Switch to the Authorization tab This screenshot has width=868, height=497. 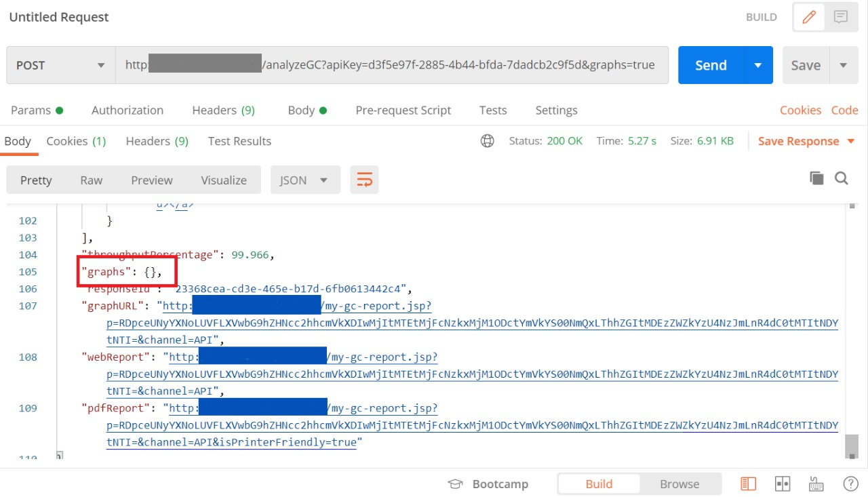(x=127, y=110)
